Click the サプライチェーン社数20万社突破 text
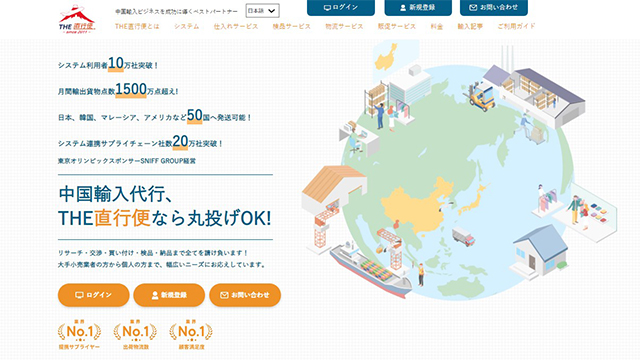Screen dimensions: 640x360 point(140,142)
